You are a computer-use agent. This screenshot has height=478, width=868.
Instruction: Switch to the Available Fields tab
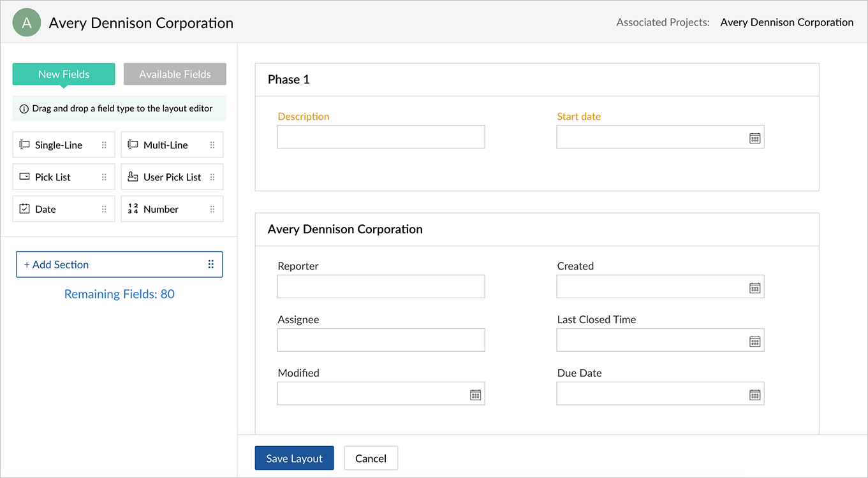click(x=175, y=74)
